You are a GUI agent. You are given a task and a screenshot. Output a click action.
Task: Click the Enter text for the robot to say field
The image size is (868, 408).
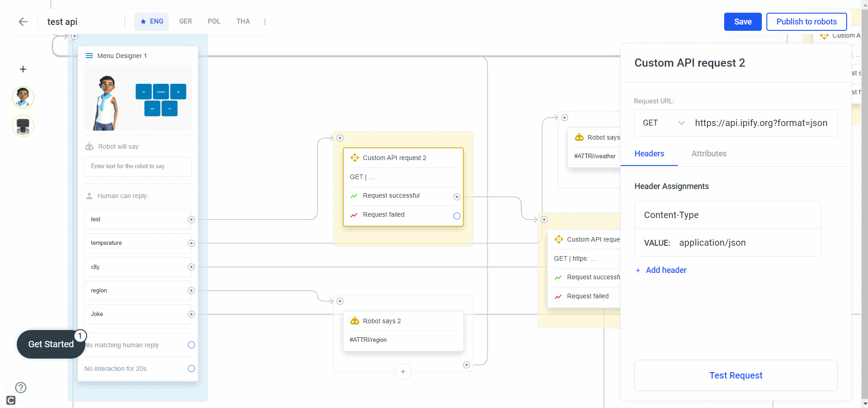(x=138, y=166)
